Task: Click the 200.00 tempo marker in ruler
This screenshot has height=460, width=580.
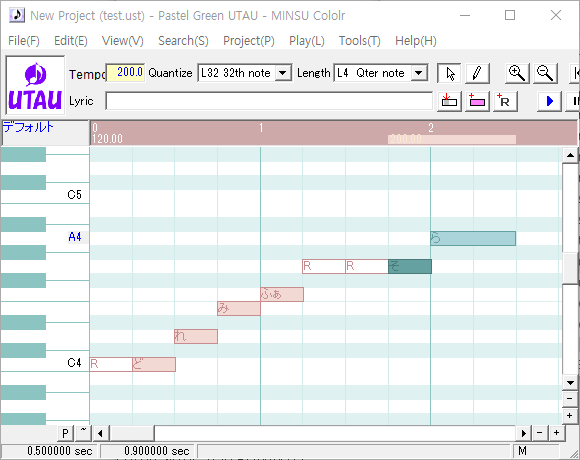Action: point(406,139)
